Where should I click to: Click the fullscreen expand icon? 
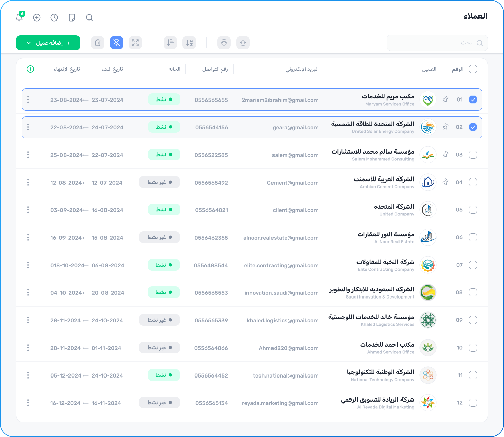pyautogui.click(x=135, y=43)
